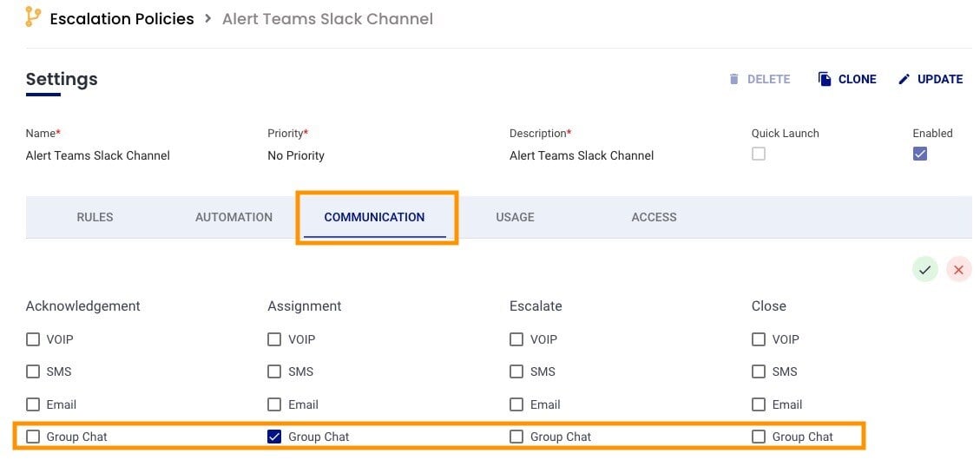Select the Usage tab

(515, 217)
